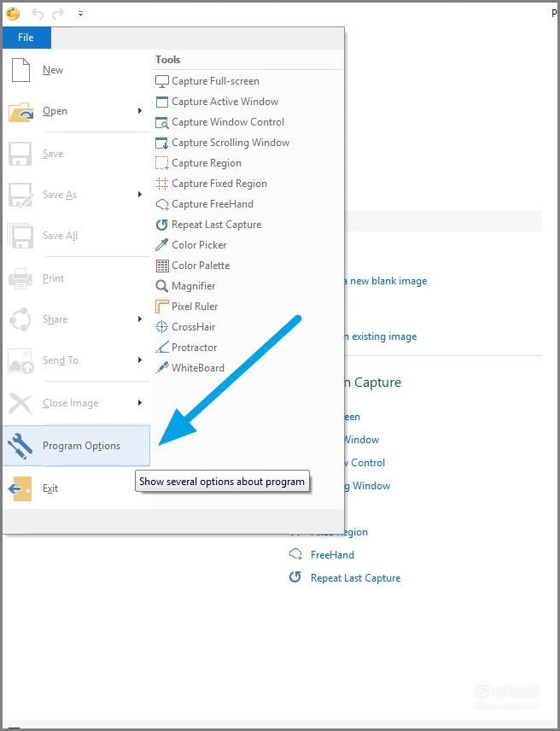
Task: Click the Undo arrow in title bar
Action: click(x=38, y=14)
